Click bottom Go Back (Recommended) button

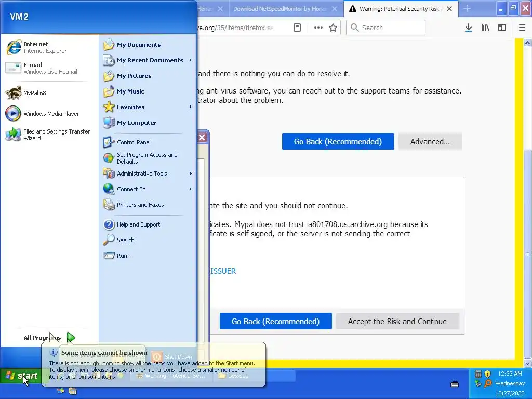point(275,321)
